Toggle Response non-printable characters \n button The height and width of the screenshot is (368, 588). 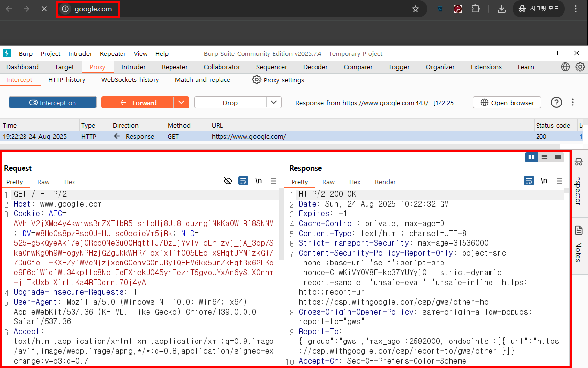click(x=544, y=181)
